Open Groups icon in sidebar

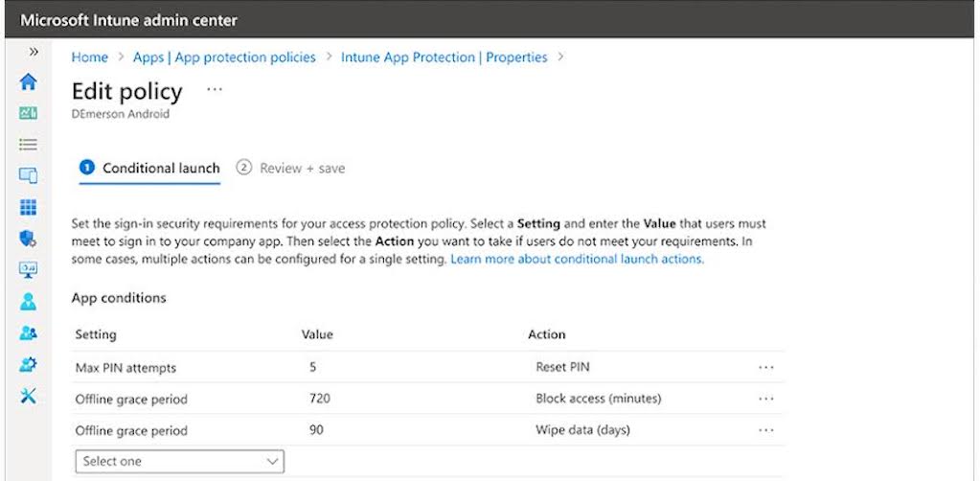[28, 333]
